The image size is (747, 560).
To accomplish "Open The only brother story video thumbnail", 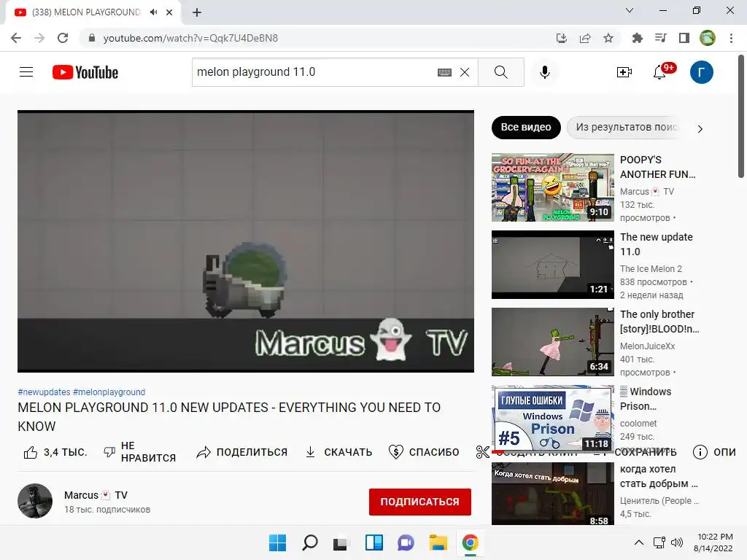I will click(x=553, y=342).
